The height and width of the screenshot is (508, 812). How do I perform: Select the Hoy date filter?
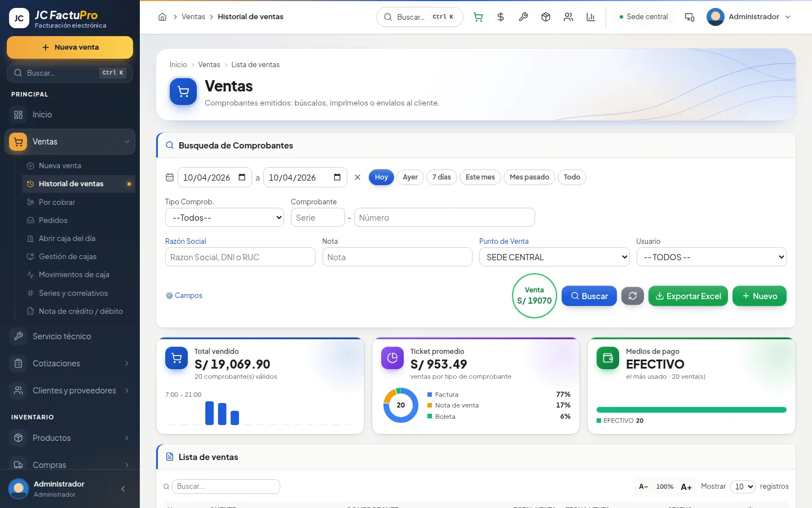point(381,177)
